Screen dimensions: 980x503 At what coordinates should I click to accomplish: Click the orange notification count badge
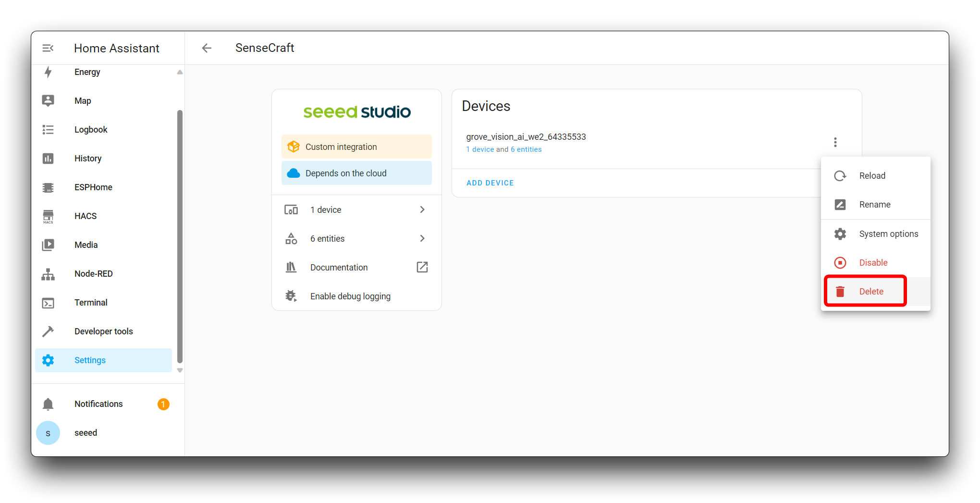(x=163, y=404)
